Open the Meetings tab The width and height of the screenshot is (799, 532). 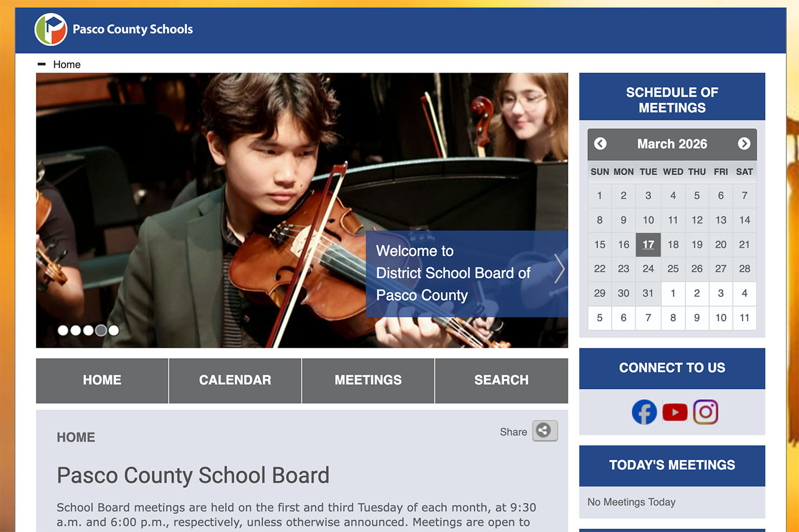point(368,380)
